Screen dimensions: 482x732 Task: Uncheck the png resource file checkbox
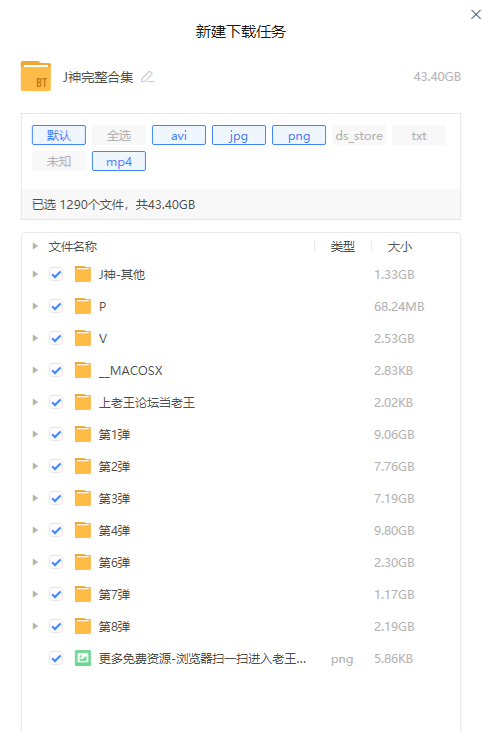[x=56, y=658]
